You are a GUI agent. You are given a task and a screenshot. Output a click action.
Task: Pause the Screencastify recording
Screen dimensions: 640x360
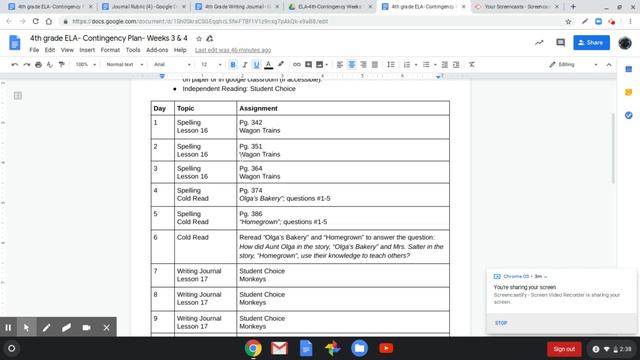8,327
